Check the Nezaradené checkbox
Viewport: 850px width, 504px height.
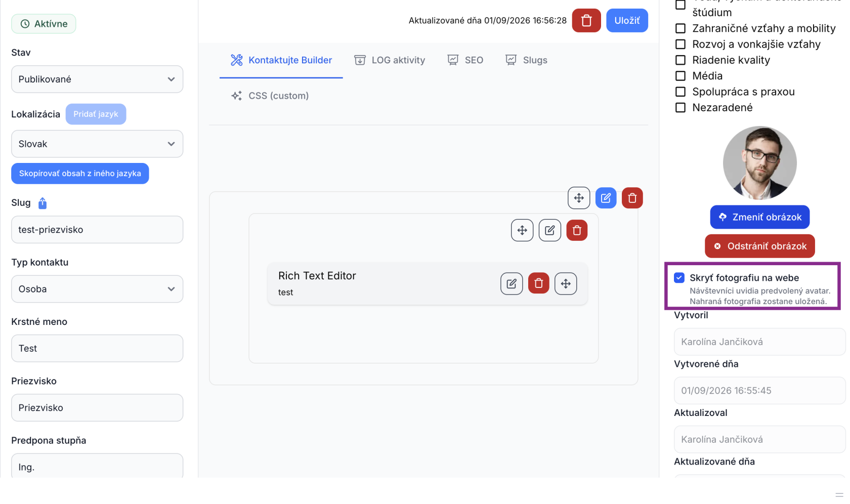click(x=681, y=107)
